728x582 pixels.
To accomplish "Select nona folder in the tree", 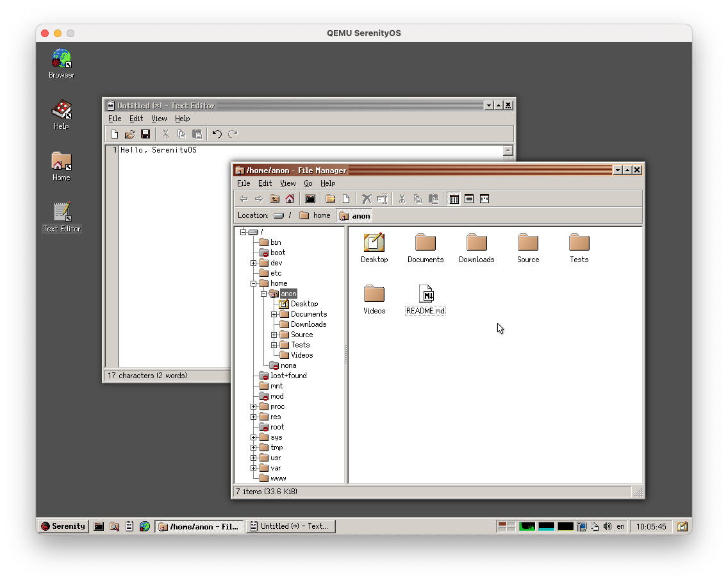I will point(283,365).
